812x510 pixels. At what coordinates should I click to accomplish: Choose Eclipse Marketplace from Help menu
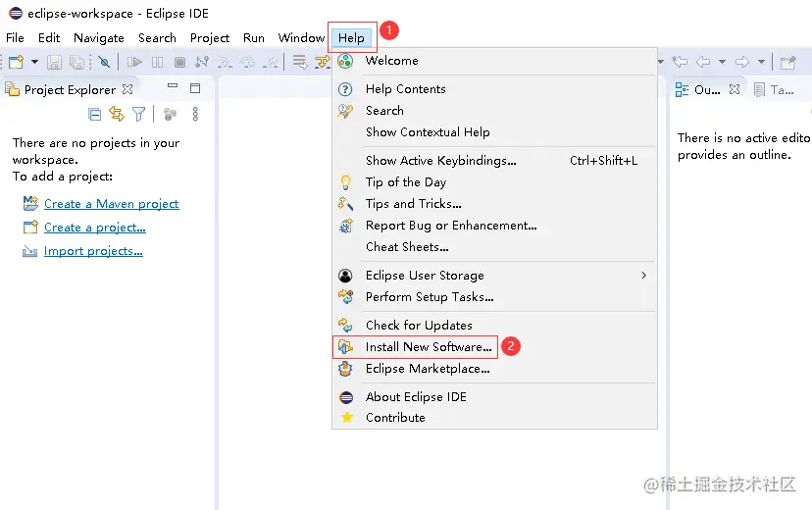coord(427,369)
